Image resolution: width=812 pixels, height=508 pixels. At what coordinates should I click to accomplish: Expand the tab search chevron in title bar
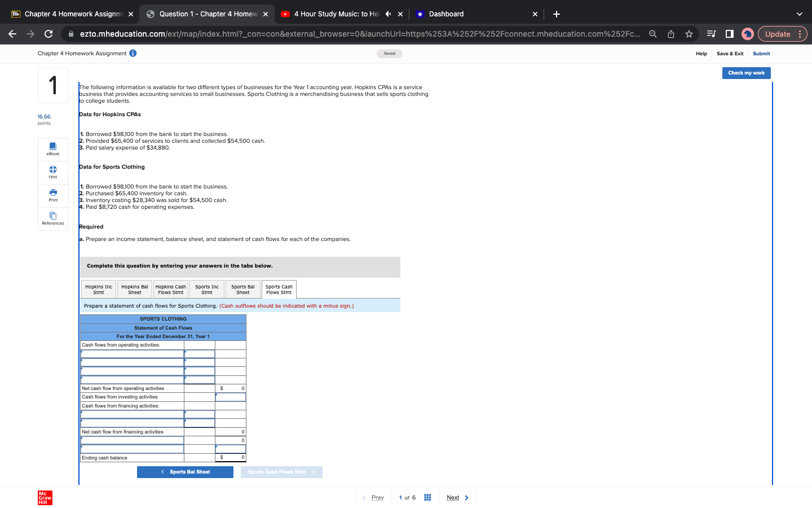tap(799, 14)
